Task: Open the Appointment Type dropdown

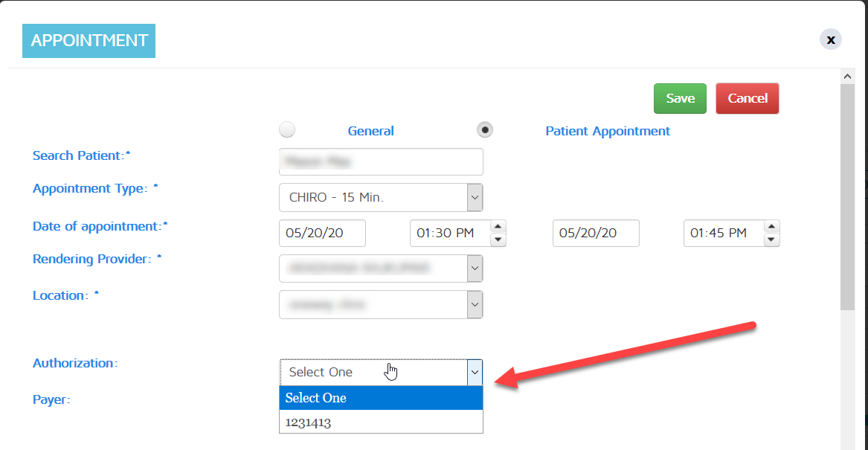Action: click(x=475, y=198)
